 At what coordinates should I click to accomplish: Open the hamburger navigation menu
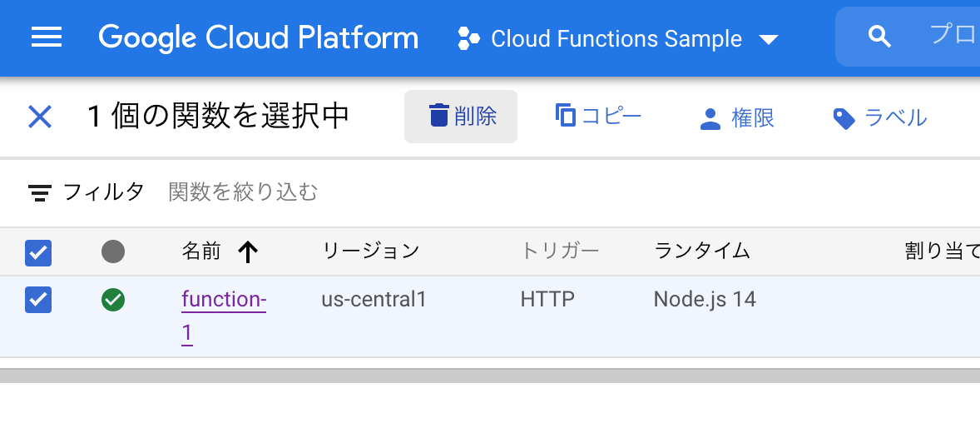point(47,37)
